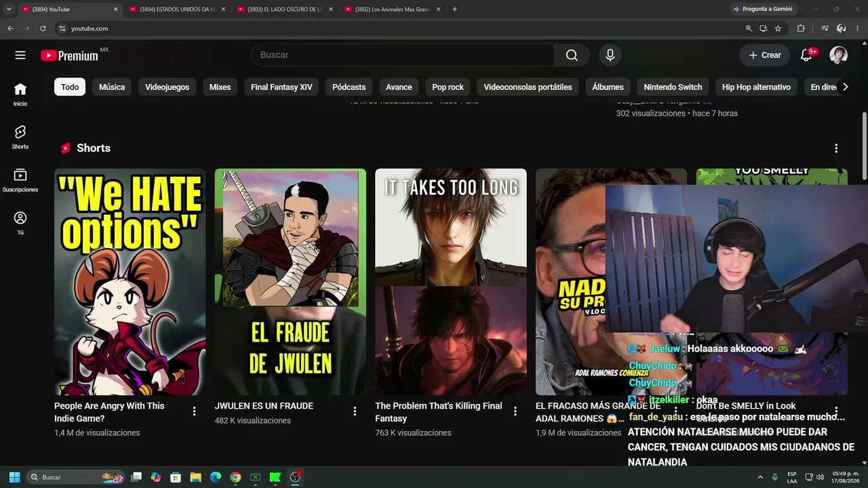Go back in browser history

[x=10, y=28]
